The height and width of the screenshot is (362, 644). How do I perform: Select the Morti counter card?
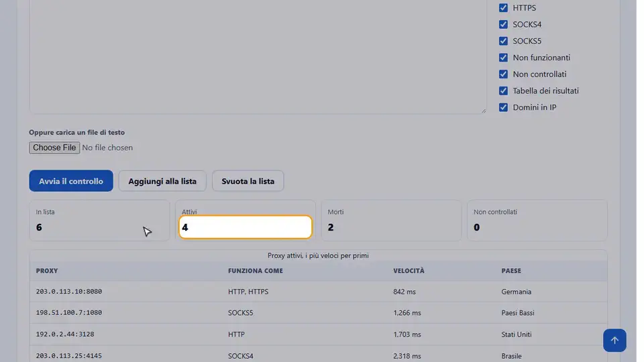pyautogui.click(x=391, y=221)
